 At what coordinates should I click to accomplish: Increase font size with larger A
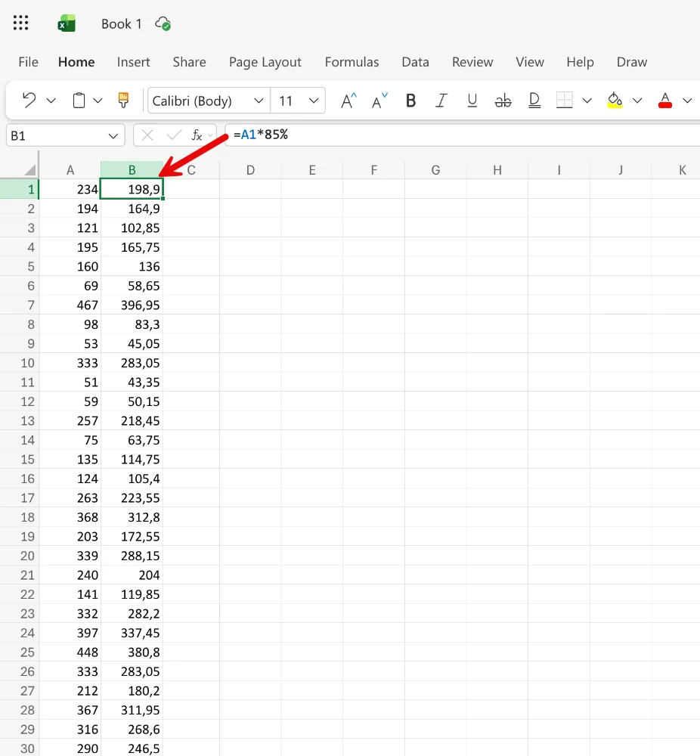click(348, 101)
